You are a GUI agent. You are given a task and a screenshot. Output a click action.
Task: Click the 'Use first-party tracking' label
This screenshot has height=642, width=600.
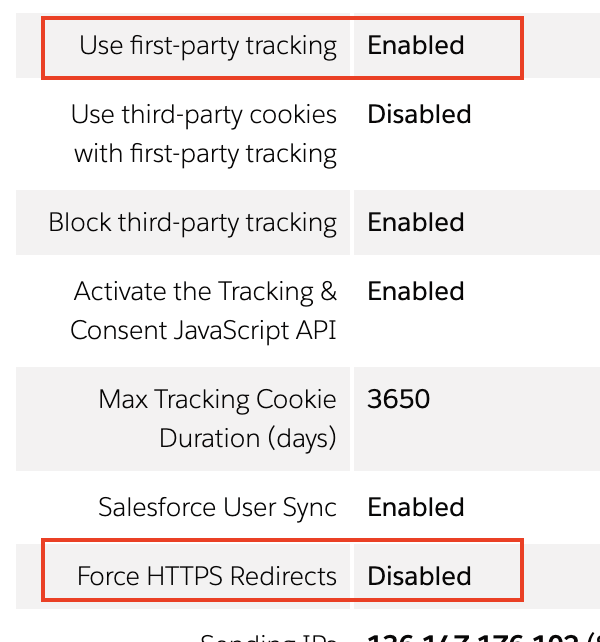(208, 46)
